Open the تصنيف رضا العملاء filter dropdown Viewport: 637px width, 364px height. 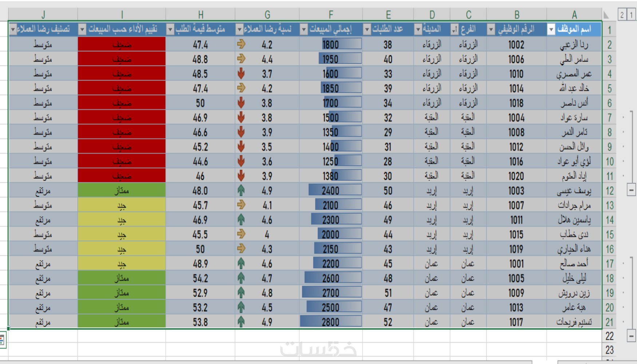pyautogui.click(x=13, y=29)
